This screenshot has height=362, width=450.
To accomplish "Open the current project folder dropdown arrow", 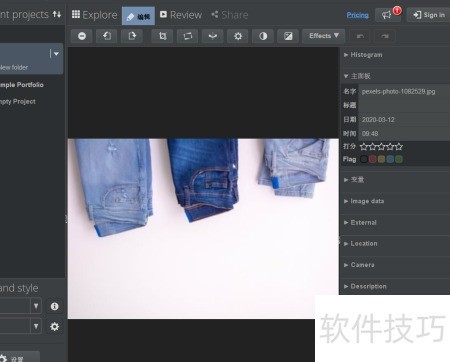I will [56, 54].
